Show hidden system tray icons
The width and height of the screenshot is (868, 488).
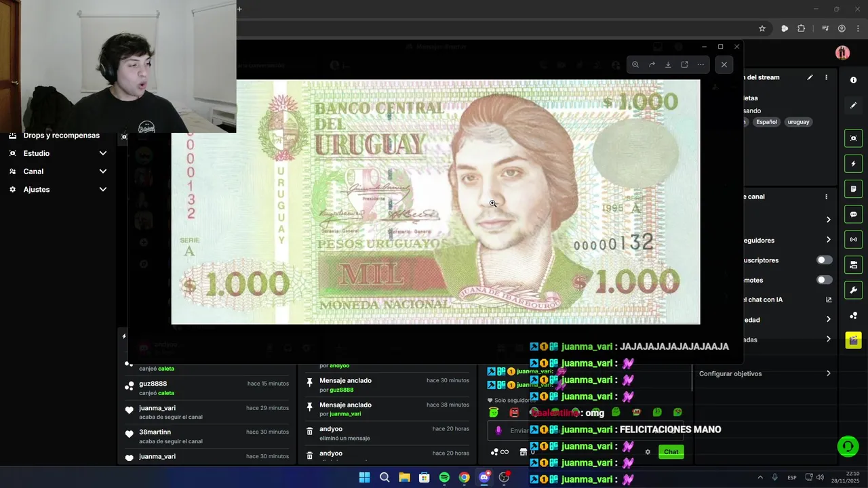pyautogui.click(x=759, y=477)
